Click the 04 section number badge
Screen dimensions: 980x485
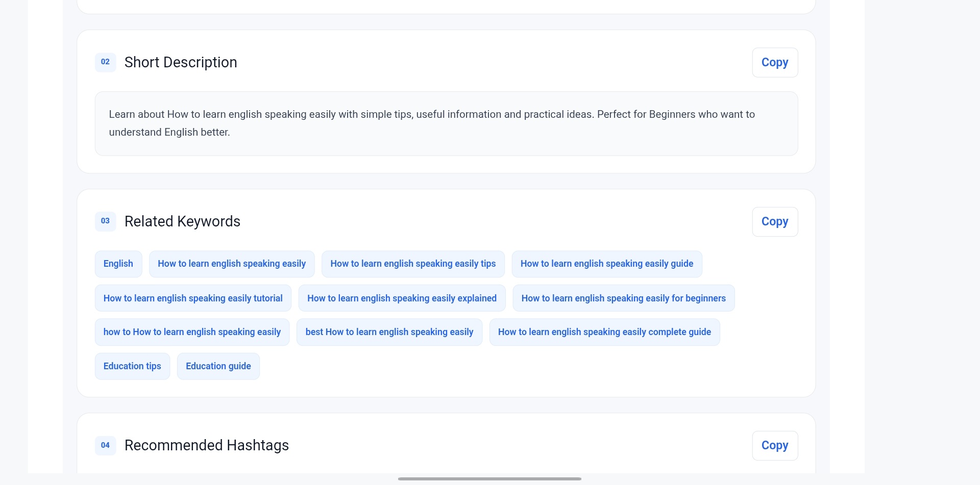(105, 445)
